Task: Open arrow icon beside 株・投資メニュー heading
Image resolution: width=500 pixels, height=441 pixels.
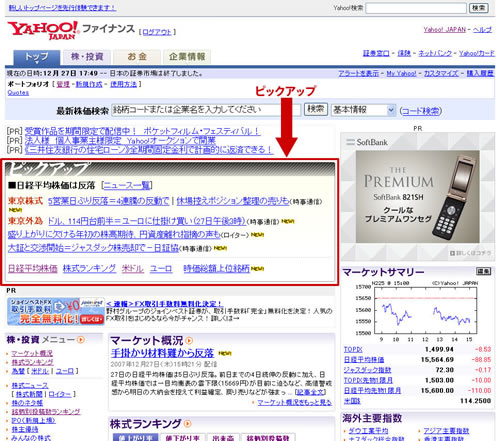Action: (81, 340)
